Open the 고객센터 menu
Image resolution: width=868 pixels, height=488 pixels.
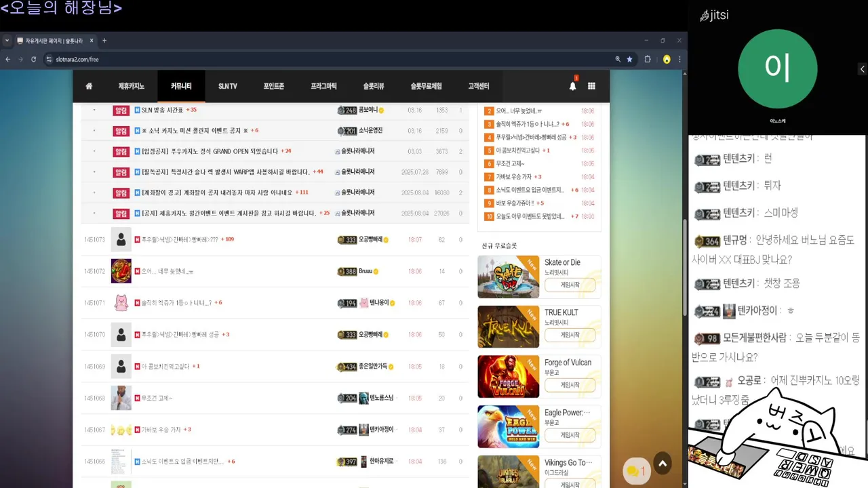click(479, 86)
